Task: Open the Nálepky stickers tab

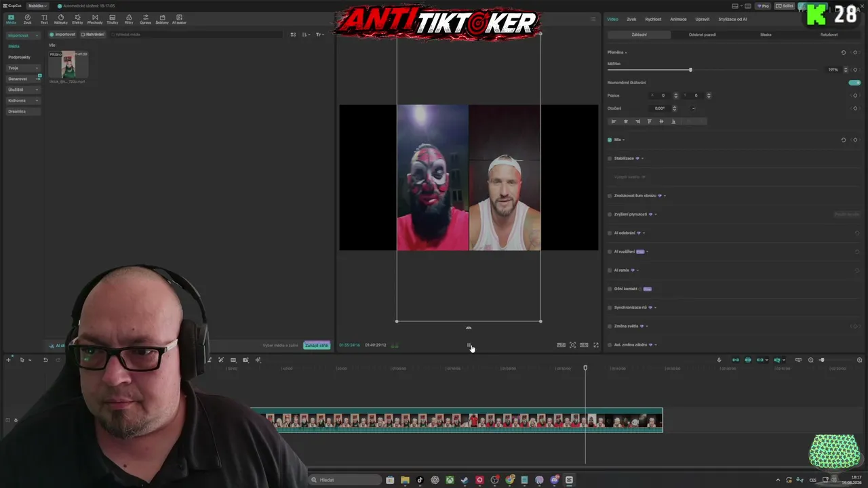Action: pos(61,19)
